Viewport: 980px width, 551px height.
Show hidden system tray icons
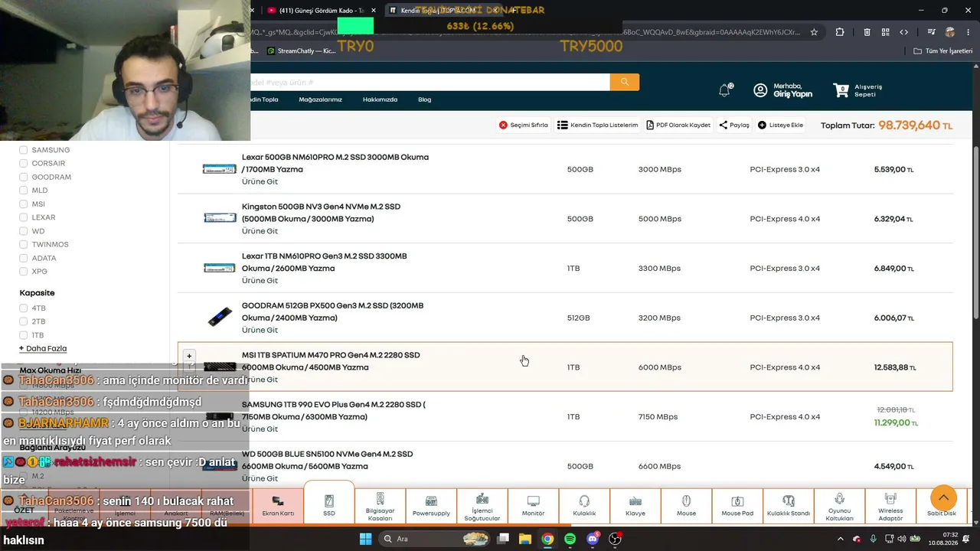[840, 539]
